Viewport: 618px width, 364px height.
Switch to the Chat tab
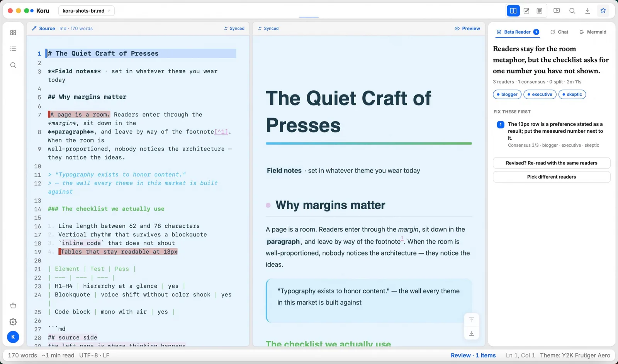[559, 32]
